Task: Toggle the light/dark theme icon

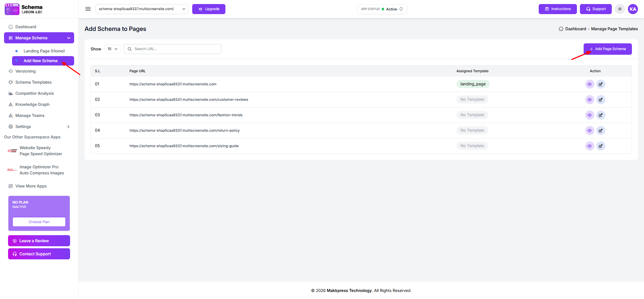Action: click(x=620, y=9)
